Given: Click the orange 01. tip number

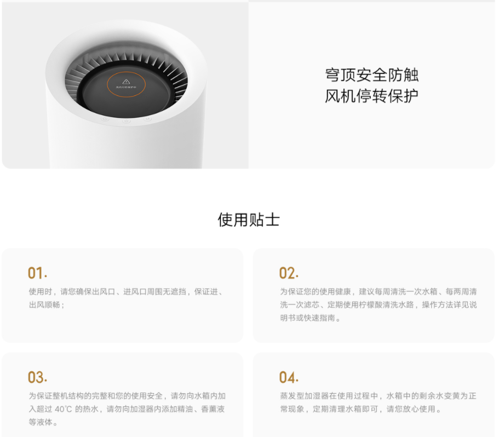Looking at the screenshot, I should click(38, 273).
